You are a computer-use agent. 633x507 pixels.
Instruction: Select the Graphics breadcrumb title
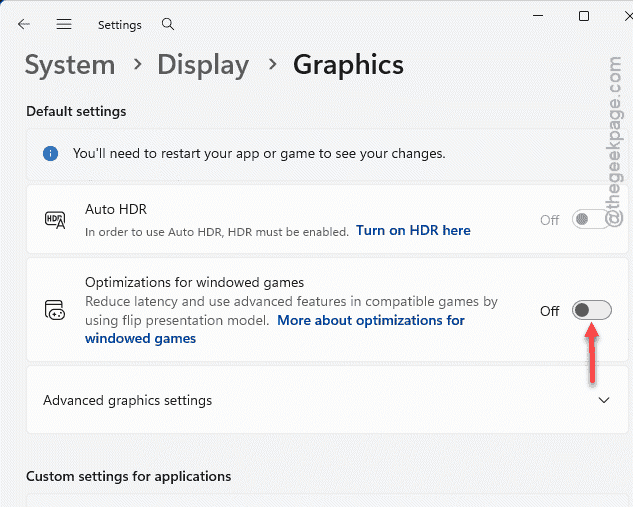(x=348, y=65)
